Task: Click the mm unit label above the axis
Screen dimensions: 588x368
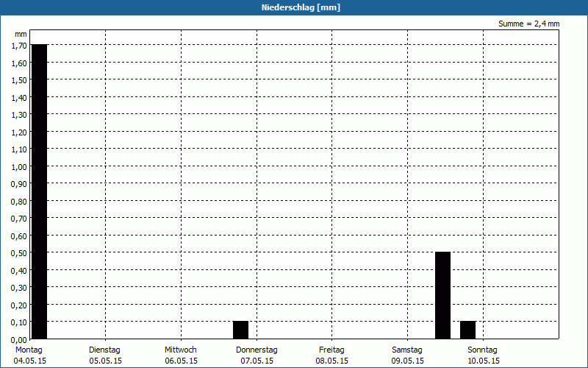Action: [x=21, y=35]
